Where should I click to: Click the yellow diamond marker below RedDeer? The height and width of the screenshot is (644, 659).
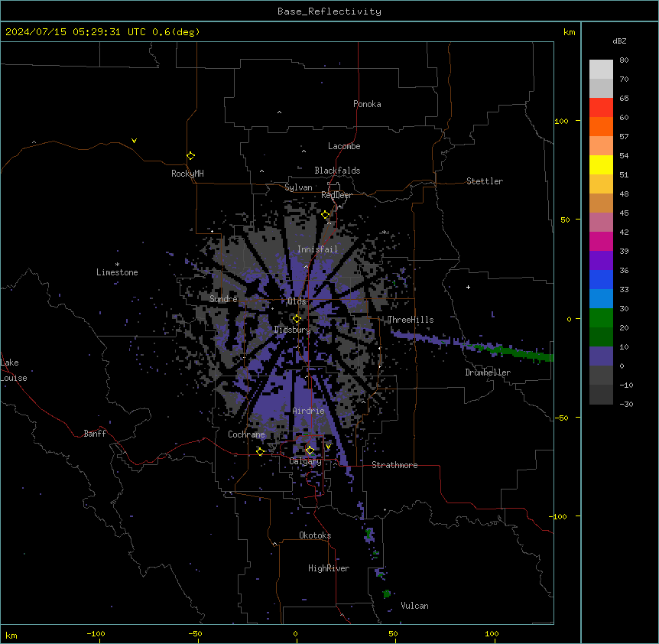pyautogui.click(x=326, y=215)
